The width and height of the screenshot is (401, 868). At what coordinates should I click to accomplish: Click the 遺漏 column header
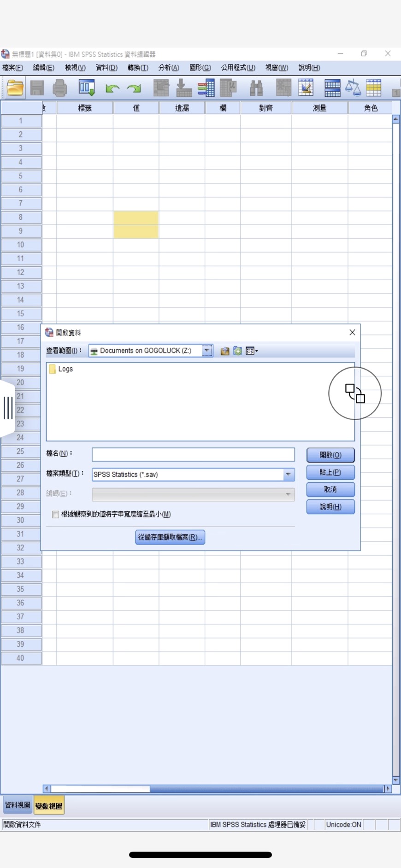coord(182,108)
